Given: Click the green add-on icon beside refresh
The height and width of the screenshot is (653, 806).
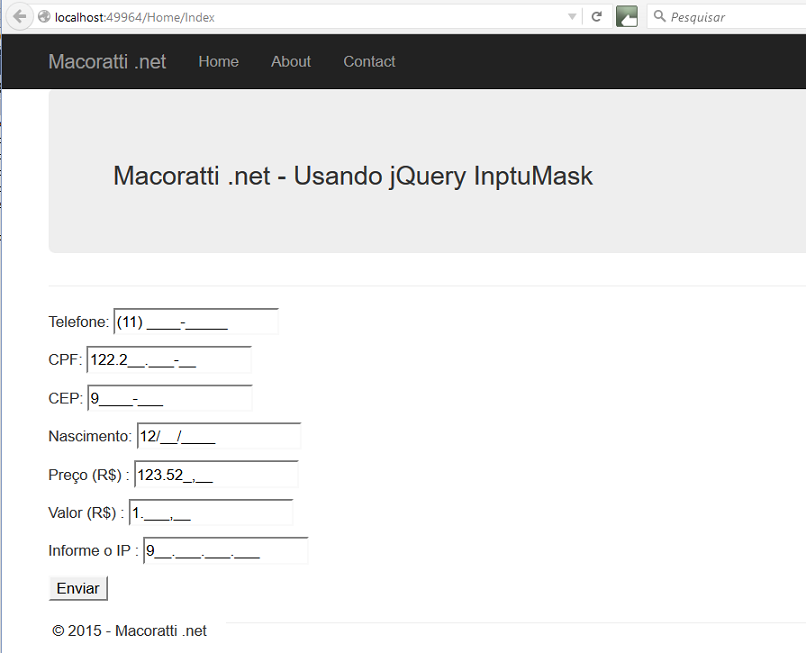Looking at the screenshot, I should click(626, 16).
